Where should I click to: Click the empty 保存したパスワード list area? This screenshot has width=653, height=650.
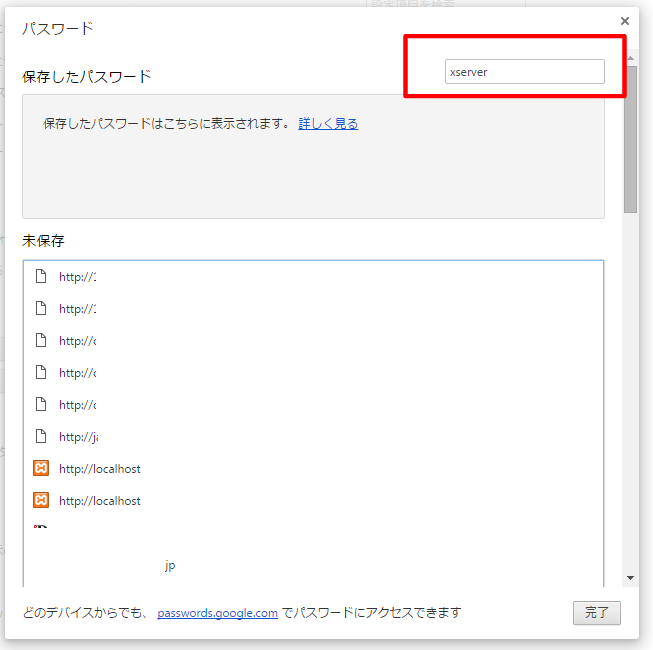tap(312, 175)
